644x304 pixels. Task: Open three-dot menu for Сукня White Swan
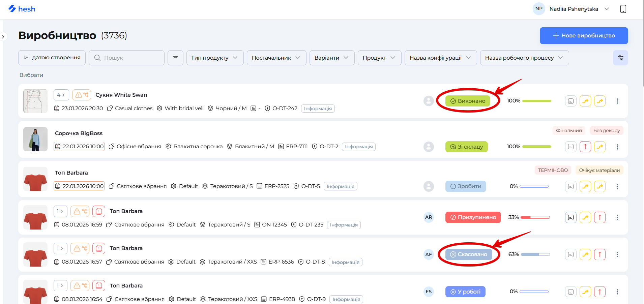(x=617, y=101)
